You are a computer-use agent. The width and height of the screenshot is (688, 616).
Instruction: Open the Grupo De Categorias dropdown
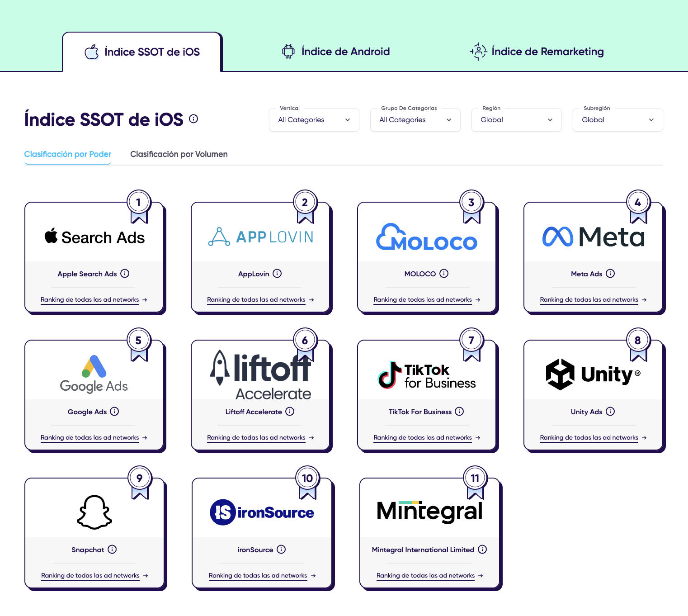click(415, 120)
